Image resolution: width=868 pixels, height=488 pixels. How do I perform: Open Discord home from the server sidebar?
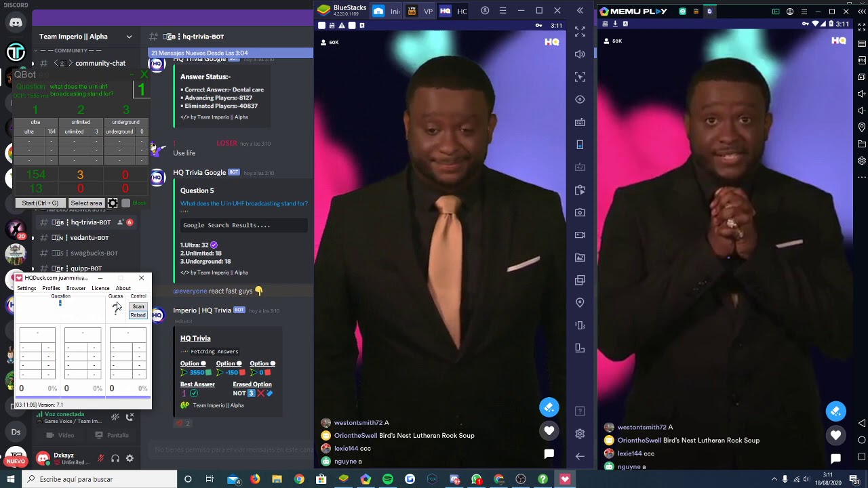click(16, 22)
